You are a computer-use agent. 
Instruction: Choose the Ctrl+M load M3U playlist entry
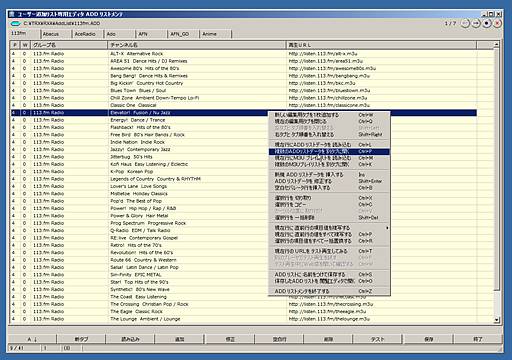coord(329,158)
